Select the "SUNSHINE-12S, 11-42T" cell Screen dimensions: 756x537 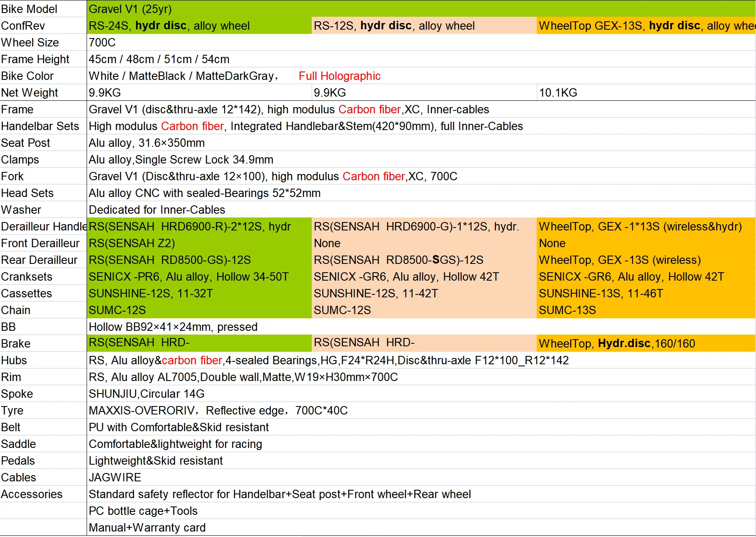coord(424,293)
